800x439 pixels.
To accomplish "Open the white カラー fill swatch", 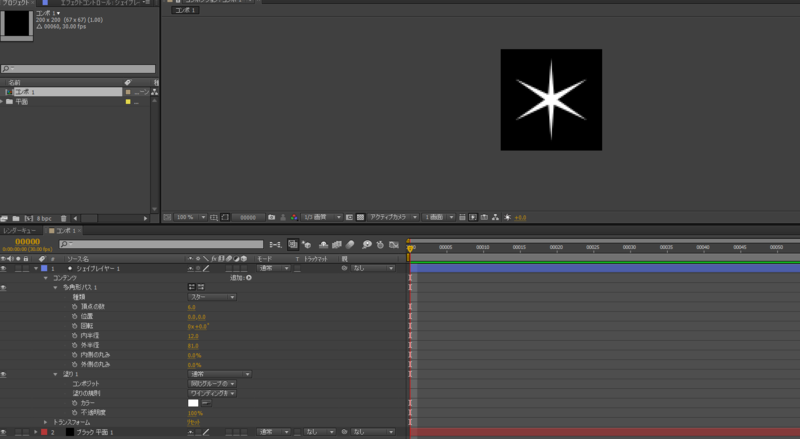I will pyautogui.click(x=193, y=403).
